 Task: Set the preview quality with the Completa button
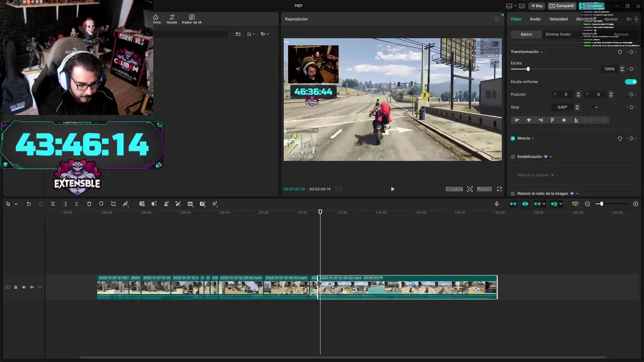click(454, 189)
